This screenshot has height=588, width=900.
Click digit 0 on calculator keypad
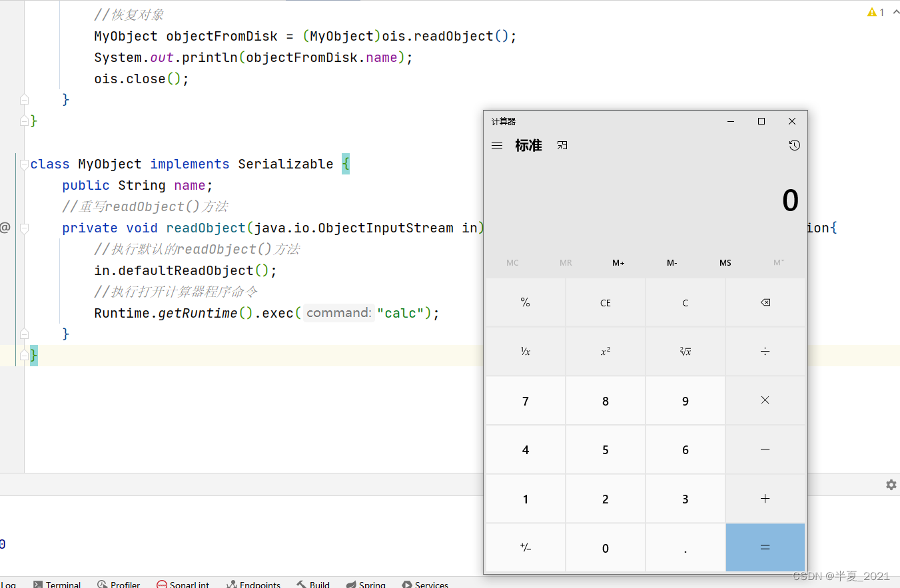(x=606, y=547)
